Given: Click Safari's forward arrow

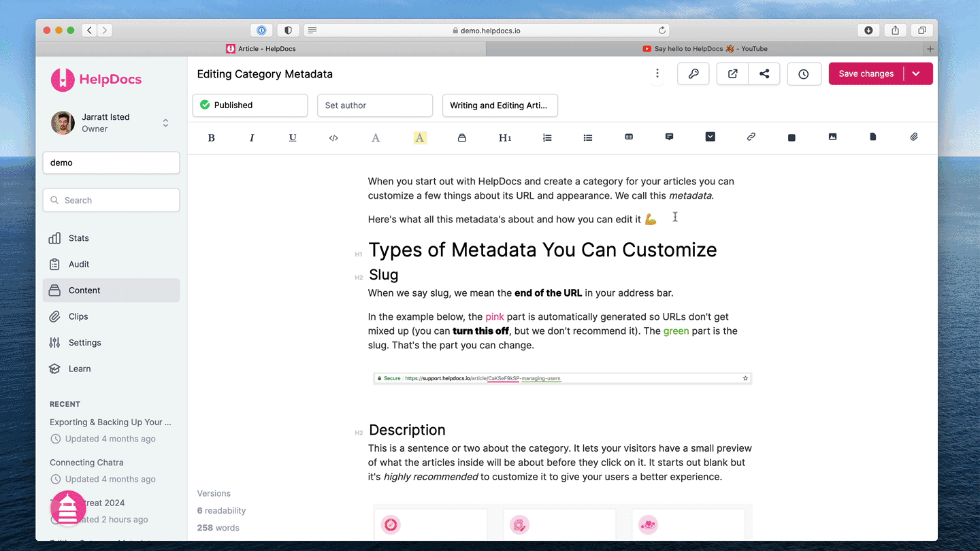Looking at the screenshot, I should pyautogui.click(x=105, y=30).
